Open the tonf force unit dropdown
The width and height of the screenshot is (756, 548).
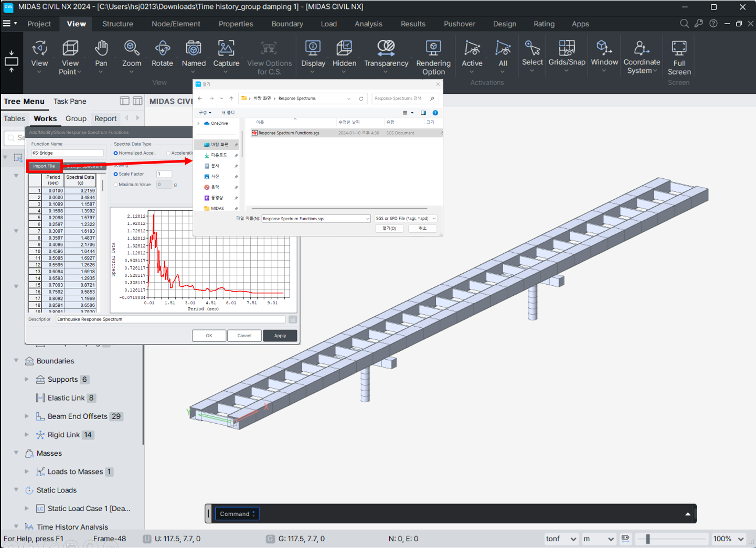561,539
